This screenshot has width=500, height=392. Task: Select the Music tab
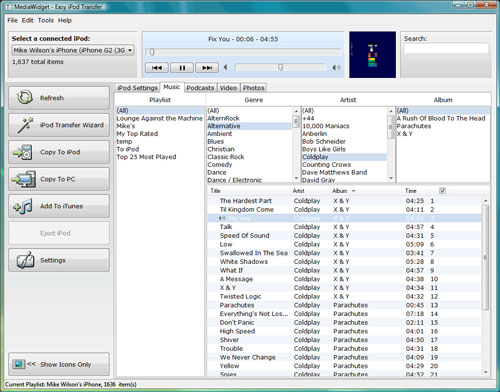click(x=172, y=87)
